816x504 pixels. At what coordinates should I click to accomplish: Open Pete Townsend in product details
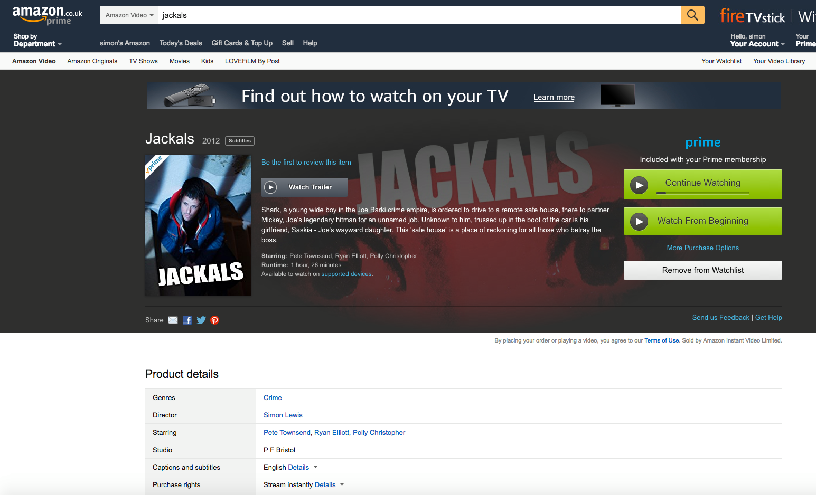click(287, 433)
